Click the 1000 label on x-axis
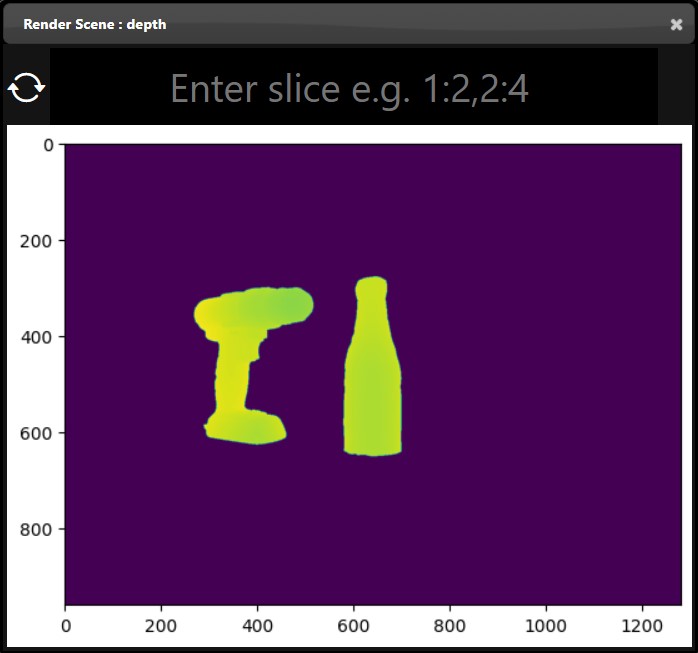 [546, 625]
